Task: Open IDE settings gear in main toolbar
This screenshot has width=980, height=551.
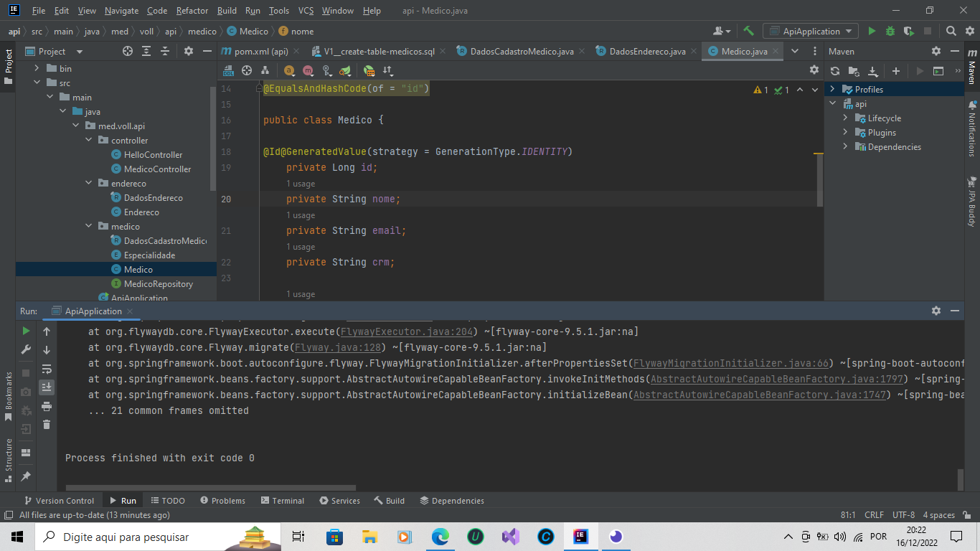Action: click(x=969, y=31)
